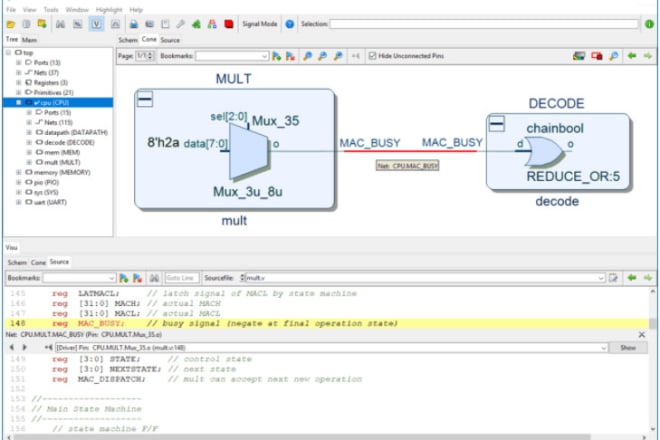
Task: Click the edit file icon beside Sourcefile dropdown
Action: pos(613,278)
